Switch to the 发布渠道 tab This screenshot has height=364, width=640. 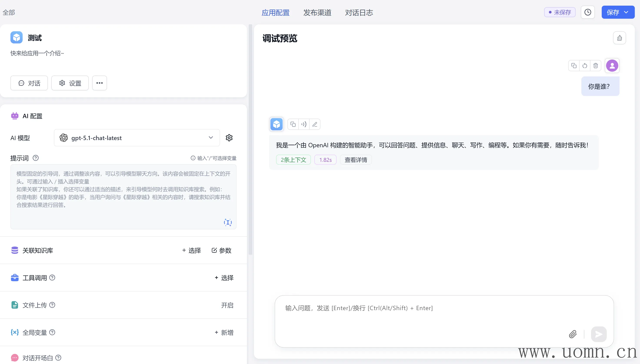(x=317, y=13)
